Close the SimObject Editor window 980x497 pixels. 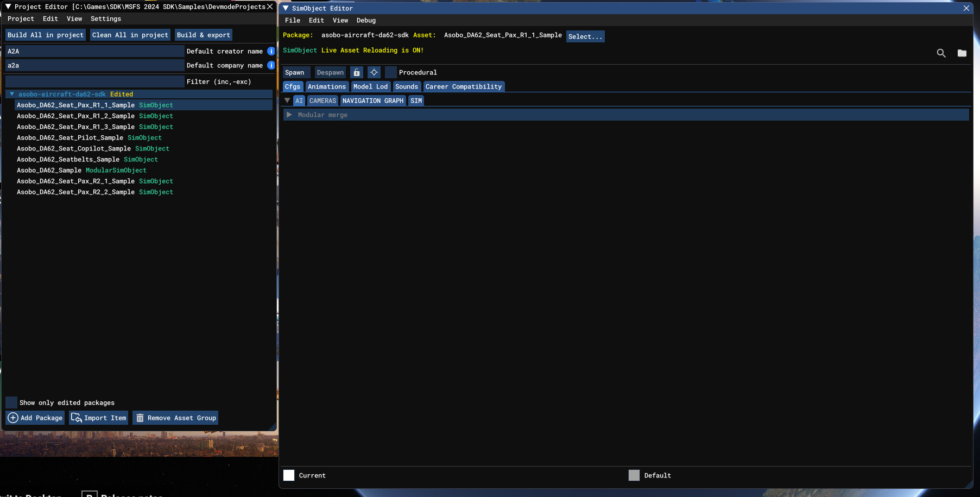[x=966, y=8]
